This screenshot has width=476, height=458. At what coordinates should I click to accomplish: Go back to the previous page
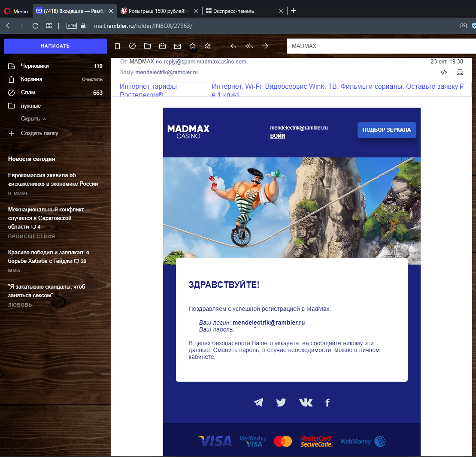[x=8, y=26]
